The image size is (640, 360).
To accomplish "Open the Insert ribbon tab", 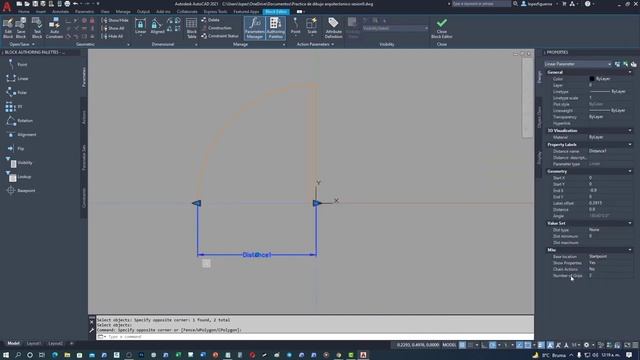I will click(x=41, y=12).
